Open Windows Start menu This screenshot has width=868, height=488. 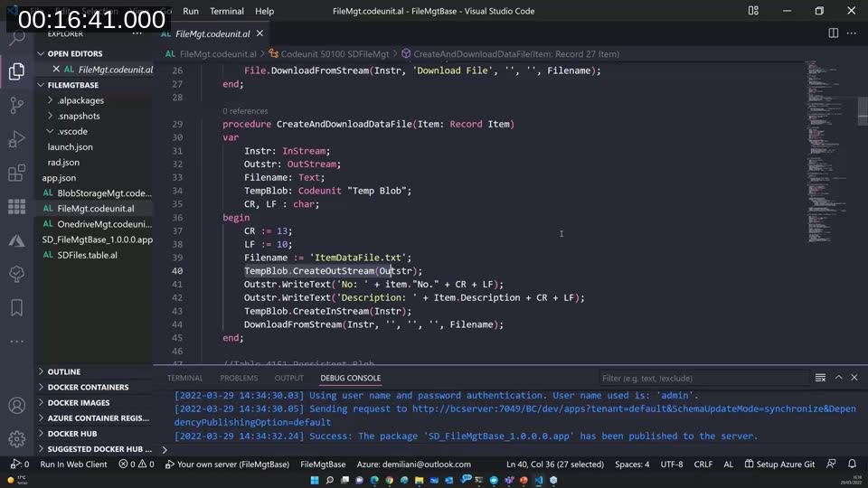315,480
